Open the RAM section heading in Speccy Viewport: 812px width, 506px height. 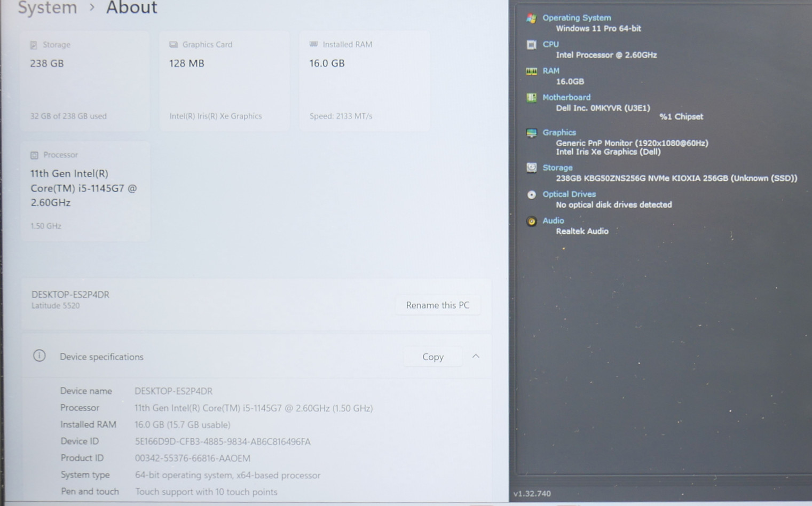[x=551, y=70]
